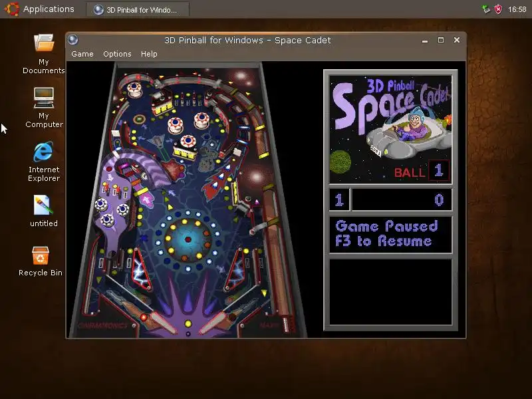The width and height of the screenshot is (532, 399).
Task: Minimize the 3D Pinball window
Action: 425,41
